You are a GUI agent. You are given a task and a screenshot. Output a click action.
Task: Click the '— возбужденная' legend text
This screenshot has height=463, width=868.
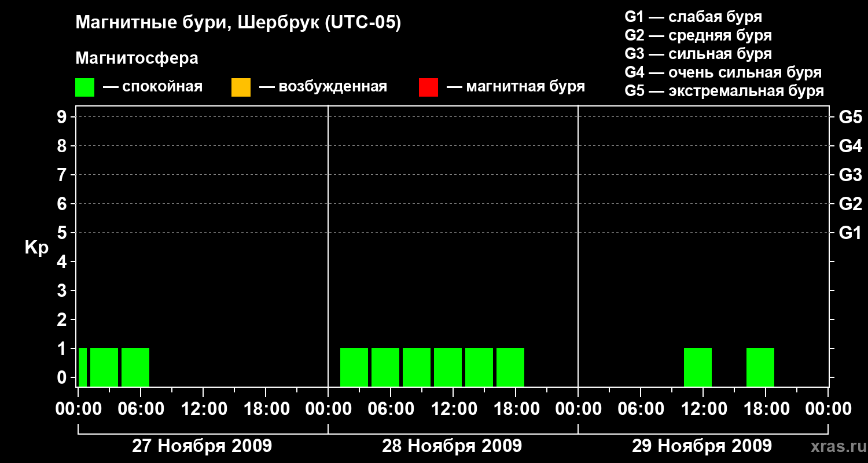coord(323,87)
